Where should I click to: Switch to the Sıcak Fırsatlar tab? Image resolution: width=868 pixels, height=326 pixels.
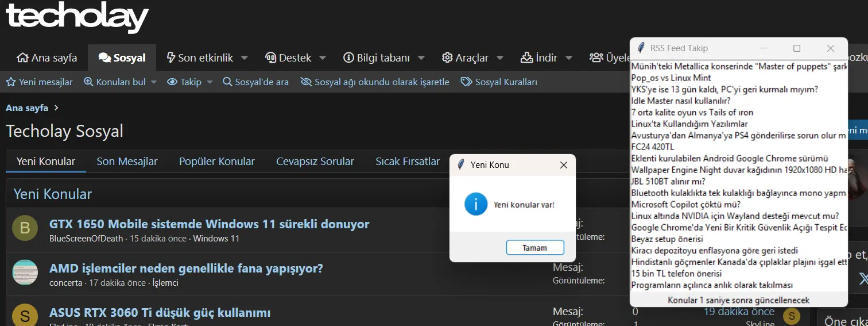point(408,161)
